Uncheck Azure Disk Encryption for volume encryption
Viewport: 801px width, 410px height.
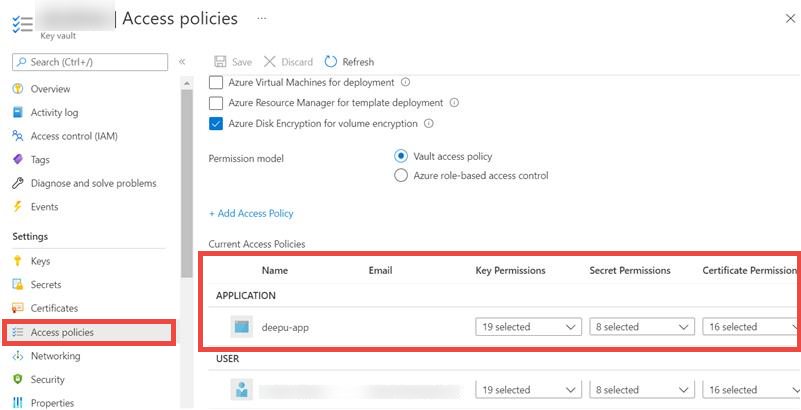pos(216,124)
